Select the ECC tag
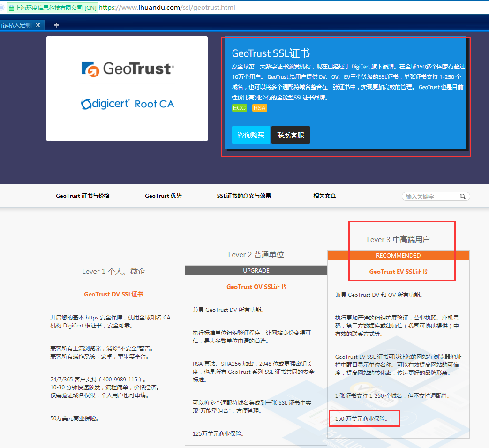Viewport: 489px width, 448px height. [240, 108]
